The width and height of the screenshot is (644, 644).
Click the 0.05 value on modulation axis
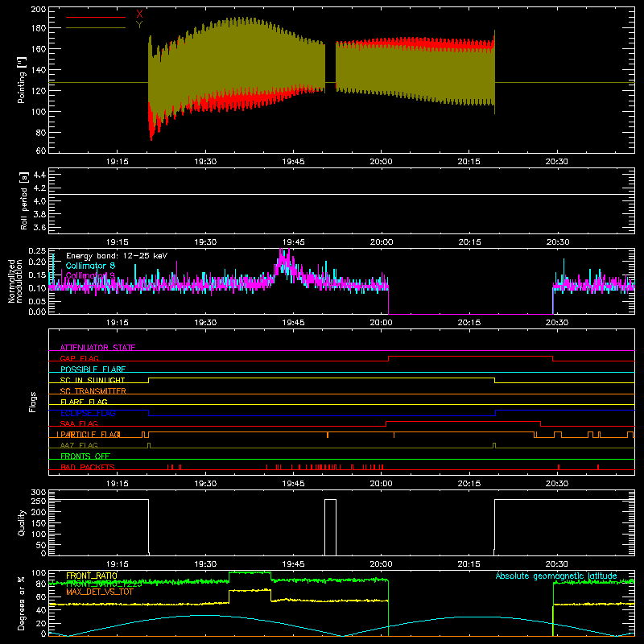(37, 301)
